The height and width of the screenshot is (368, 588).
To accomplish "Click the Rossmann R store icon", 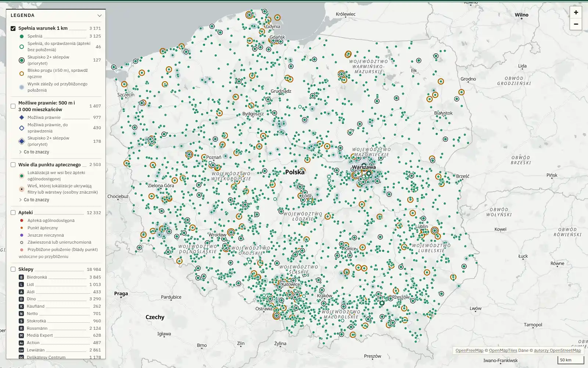I will (x=21, y=328).
